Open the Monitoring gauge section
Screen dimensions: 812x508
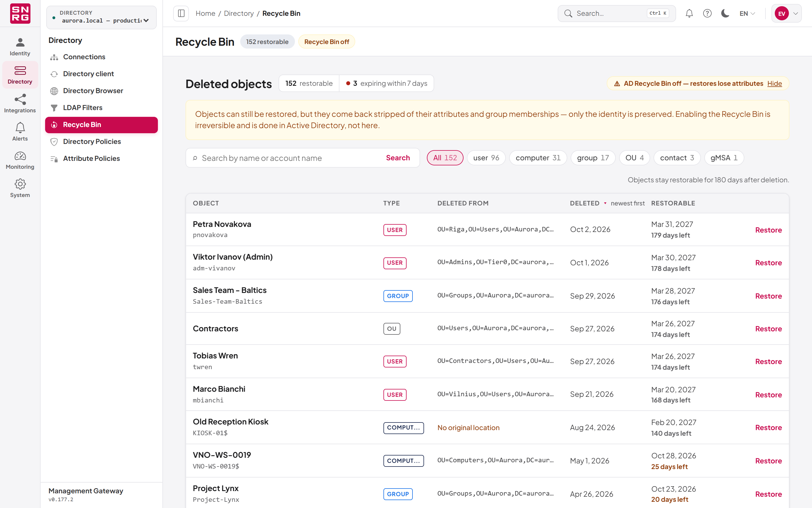20,160
